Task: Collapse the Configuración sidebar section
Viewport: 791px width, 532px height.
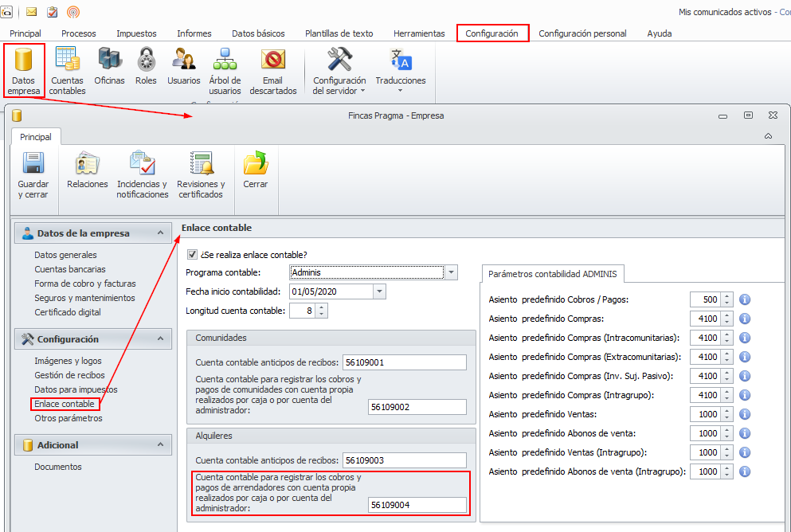Action: click(160, 338)
